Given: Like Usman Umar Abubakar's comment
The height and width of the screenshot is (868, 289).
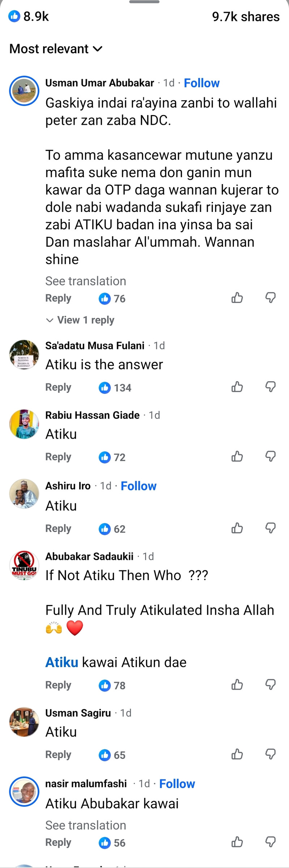Looking at the screenshot, I should (x=237, y=298).
